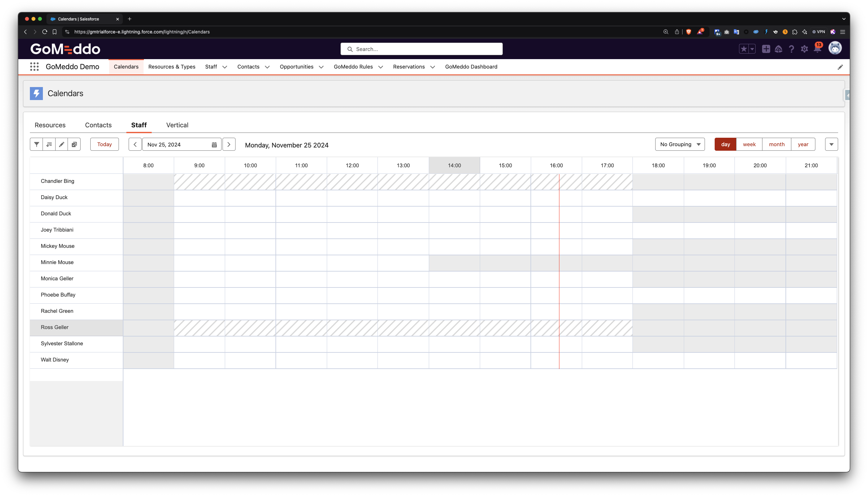Open the App Launcher grid icon
Screen dimensions: 868x496
pos(34,67)
